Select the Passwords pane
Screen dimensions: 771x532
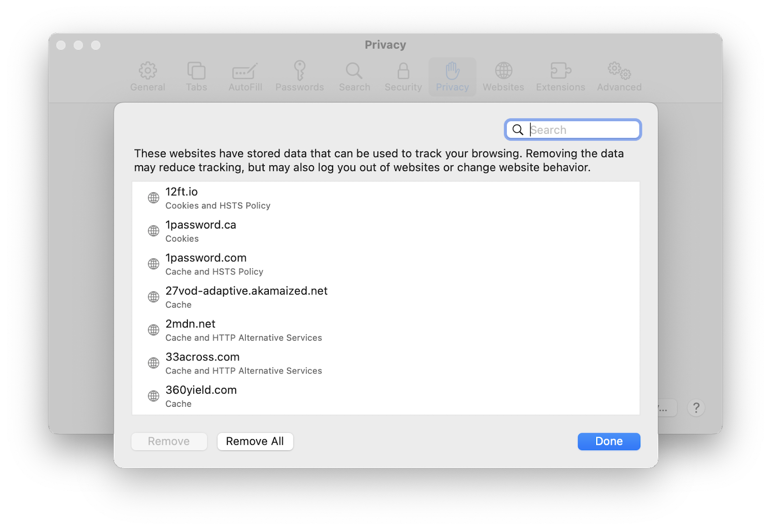(x=299, y=76)
